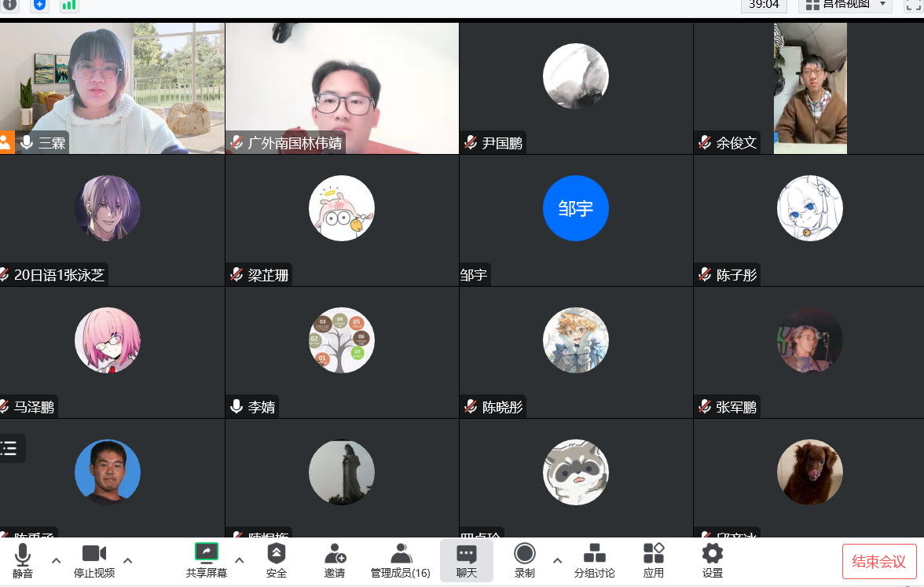Image resolution: width=924 pixels, height=587 pixels.
Task: Open manage members (管理成员) panel
Action: click(401, 561)
